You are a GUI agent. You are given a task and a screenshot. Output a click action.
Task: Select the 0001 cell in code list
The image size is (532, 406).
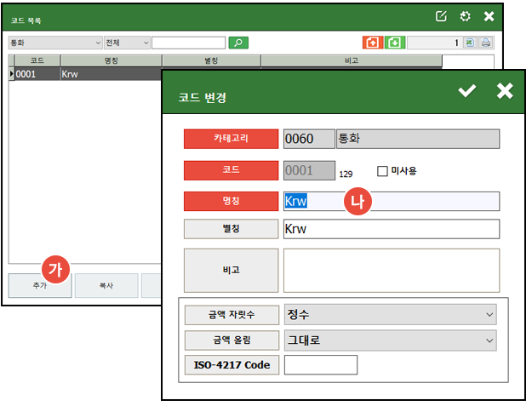click(37, 74)
